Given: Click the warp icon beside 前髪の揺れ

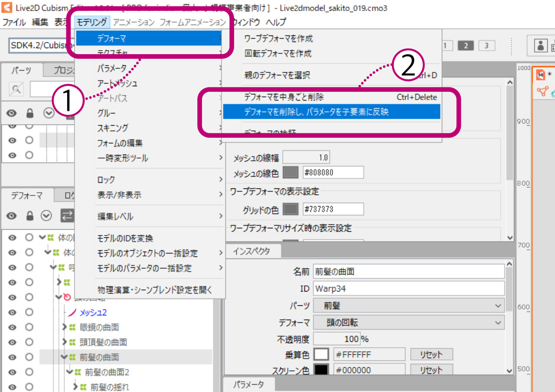Looking at the screenshot, I should [x=83, y=387].
